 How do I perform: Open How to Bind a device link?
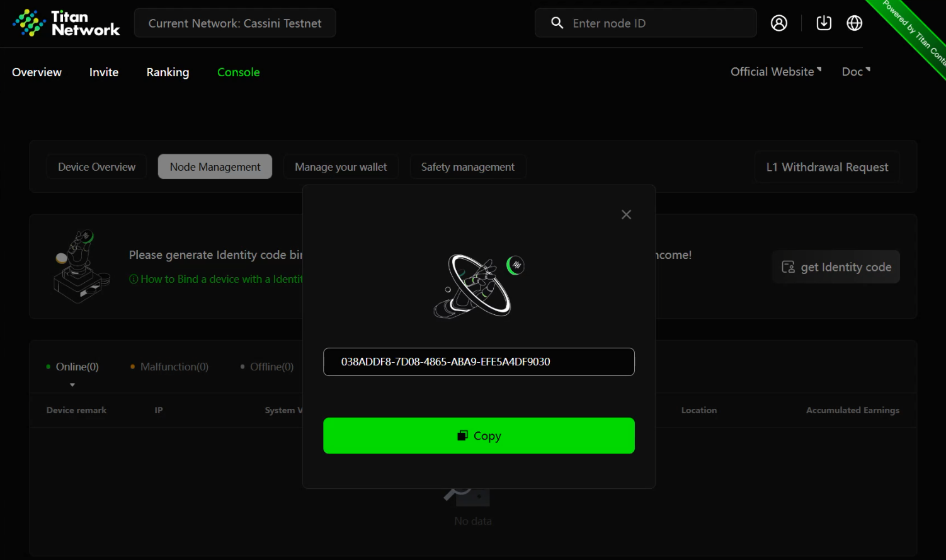221,279
